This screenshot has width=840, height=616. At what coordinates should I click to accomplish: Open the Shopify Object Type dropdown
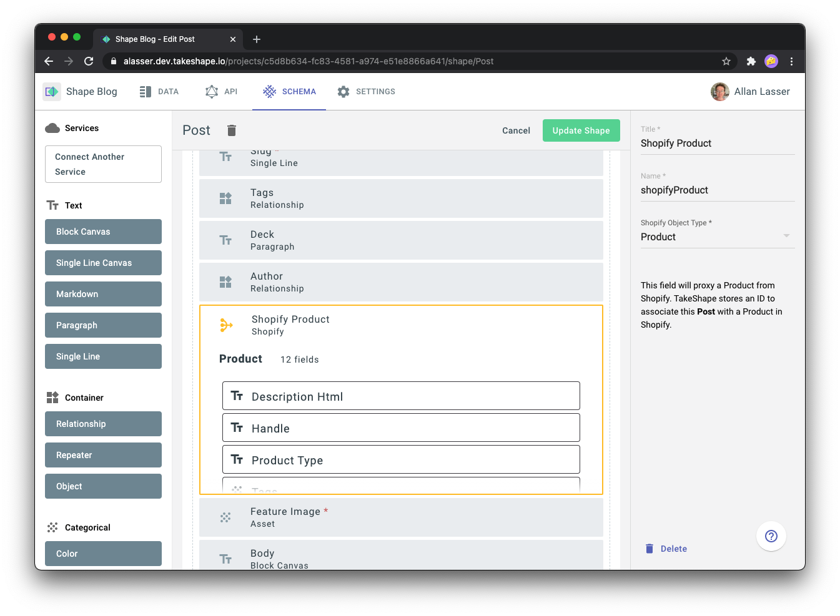tap(718, 237)
